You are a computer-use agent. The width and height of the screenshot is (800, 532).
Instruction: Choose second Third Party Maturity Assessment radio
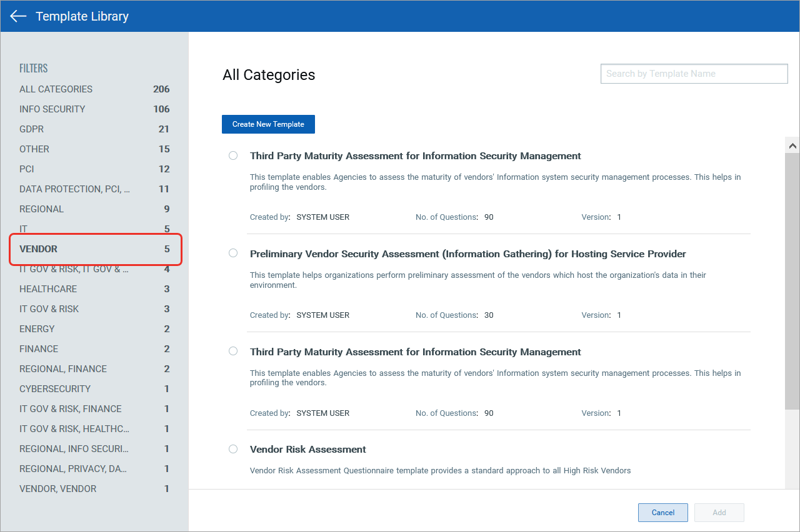click(x=233, y=351)
